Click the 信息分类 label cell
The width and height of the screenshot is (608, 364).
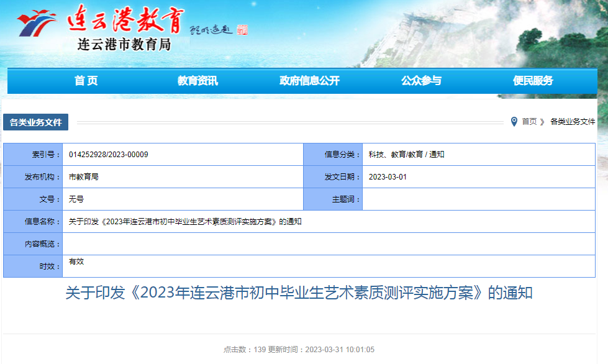(333, 155)
